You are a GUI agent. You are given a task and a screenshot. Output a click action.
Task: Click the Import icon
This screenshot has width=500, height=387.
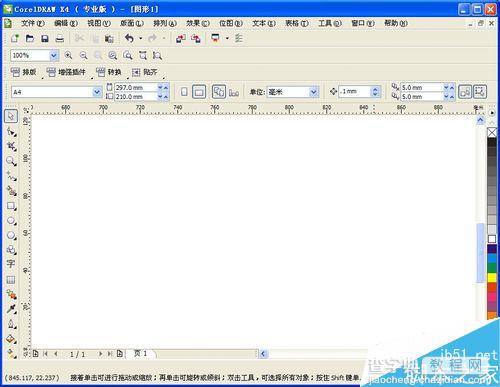181,39
